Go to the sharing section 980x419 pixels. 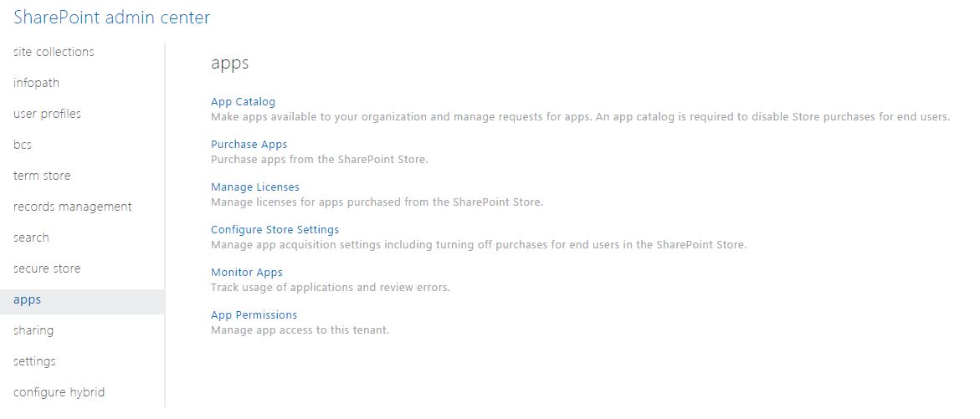[33, 330]
